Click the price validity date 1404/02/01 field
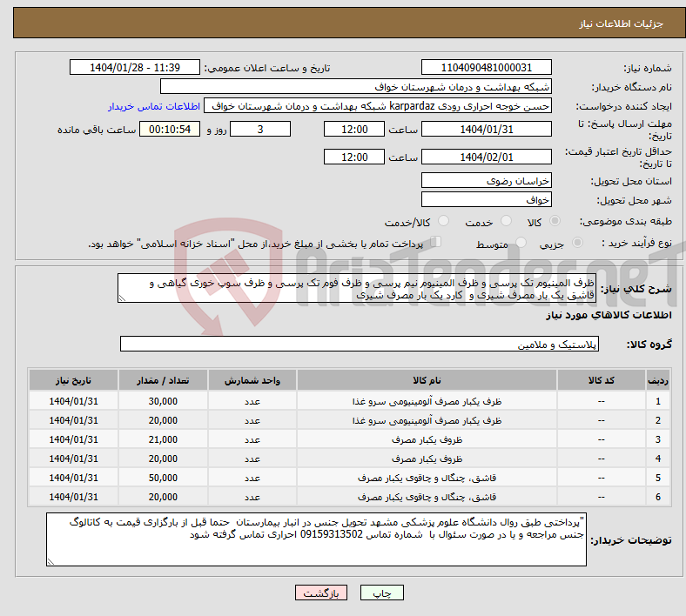Image resolution: width=686 pixels, height=616 pixels. [486, 157]
